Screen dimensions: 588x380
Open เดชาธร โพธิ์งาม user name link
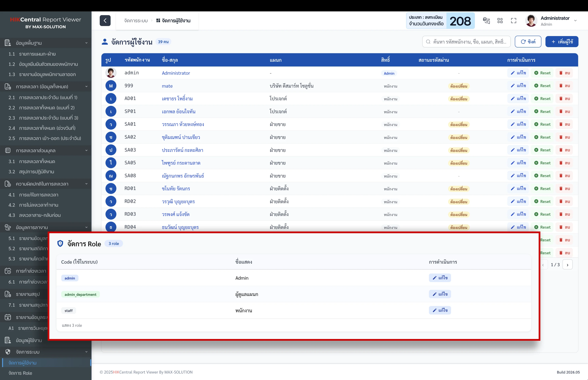[177, 99]
